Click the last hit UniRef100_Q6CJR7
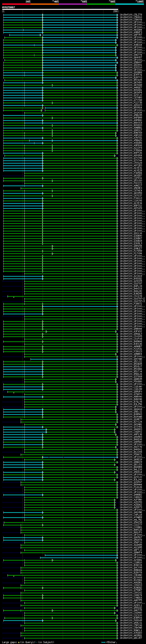This screenshot has height=644, width=146. click(x=131, y=638)
